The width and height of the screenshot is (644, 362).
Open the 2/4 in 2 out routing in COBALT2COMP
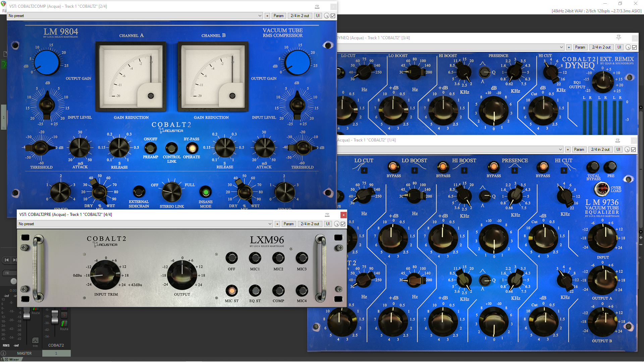click(300, 16)
